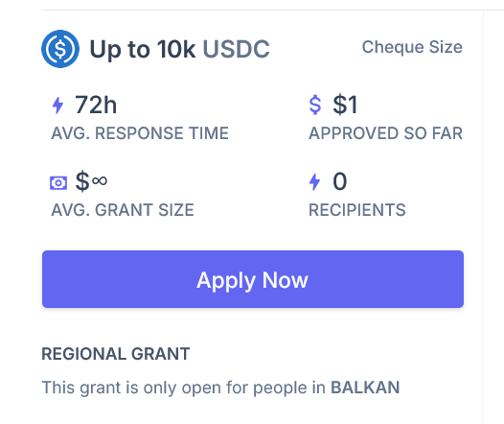Click the lightning bolt beside 0 recipients
The image size is (504, 424).
point(314,182)
